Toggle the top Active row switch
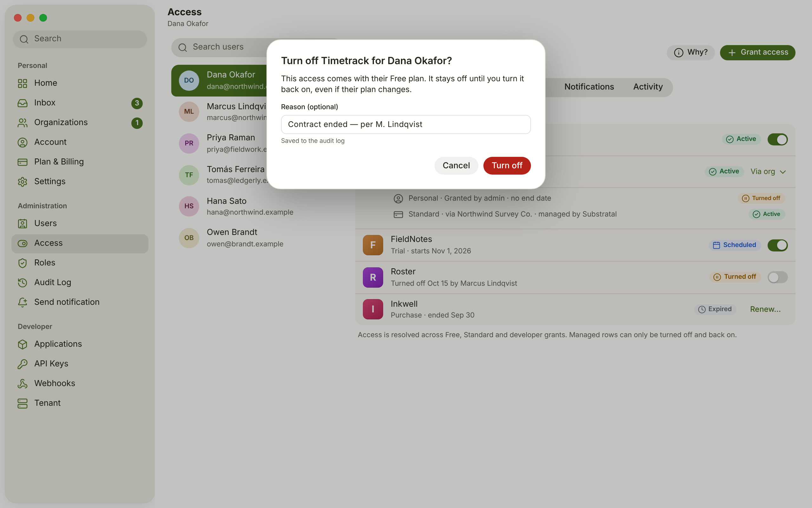The image size is (812, 508). click(x=777, y=139)
